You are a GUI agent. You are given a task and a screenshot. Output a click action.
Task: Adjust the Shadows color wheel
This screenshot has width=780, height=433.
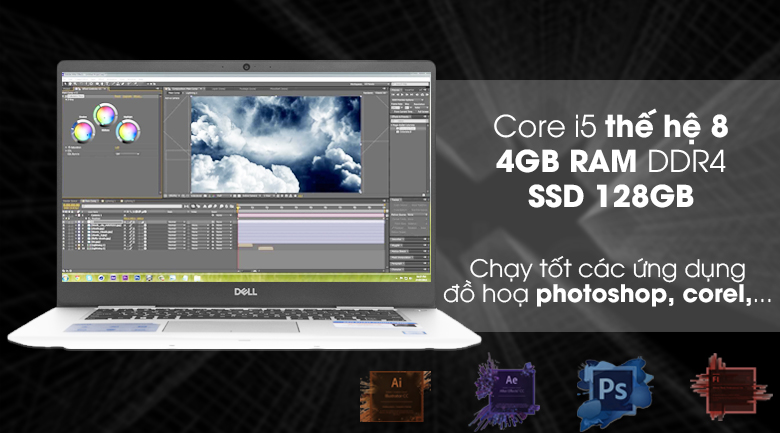(x=83, y=132)
